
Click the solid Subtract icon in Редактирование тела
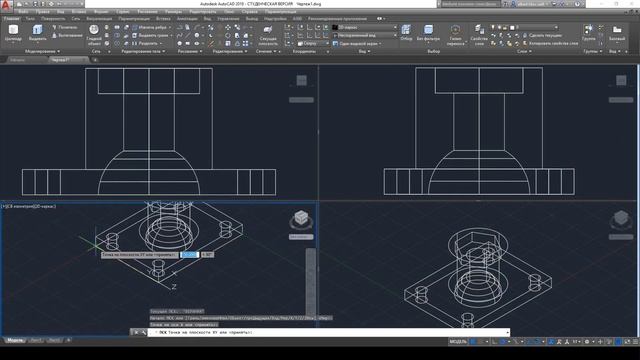pyautogui.click(x=117, y=36)
